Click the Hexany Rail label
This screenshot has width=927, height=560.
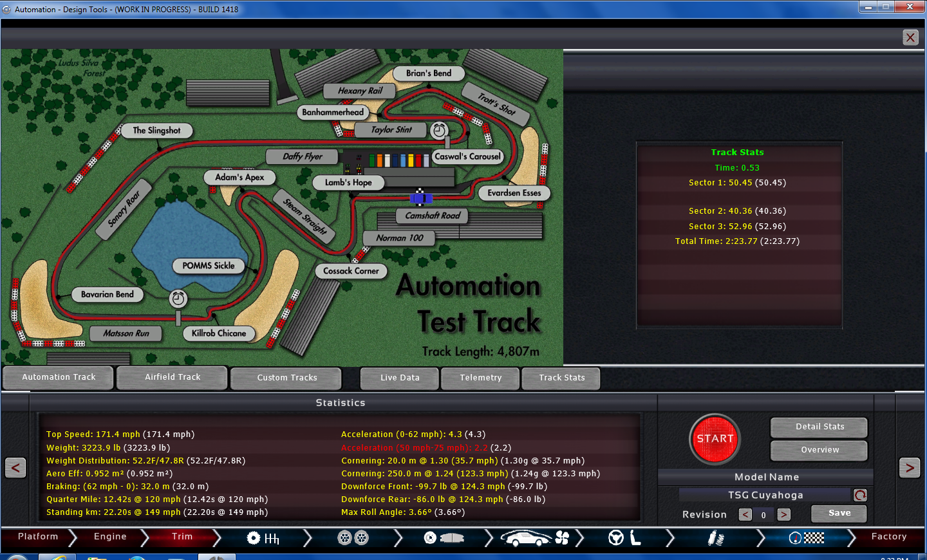(360, 91)
